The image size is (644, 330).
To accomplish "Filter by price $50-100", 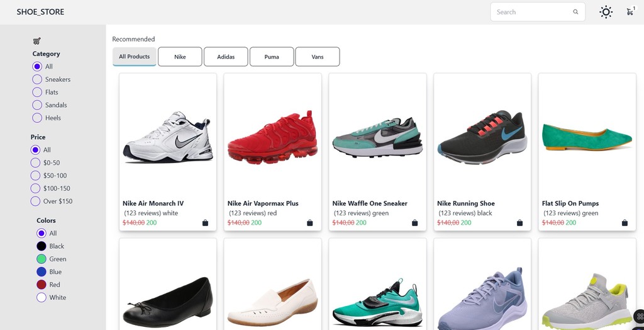I will tap(35, 175).
